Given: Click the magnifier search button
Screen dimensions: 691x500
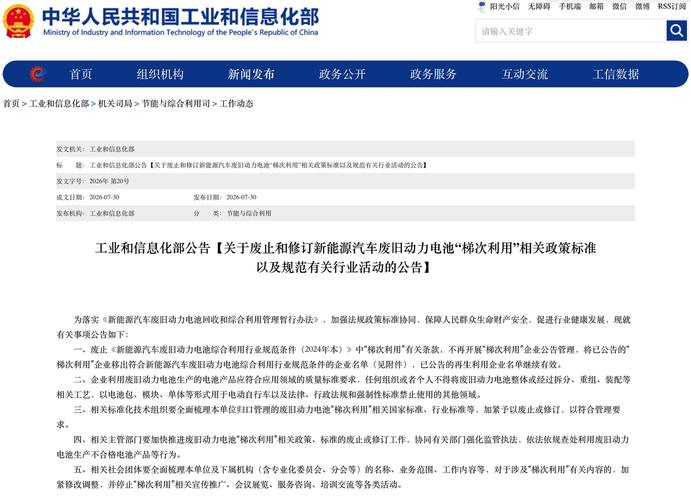Looking at the screenshot, I should point(676,31).
